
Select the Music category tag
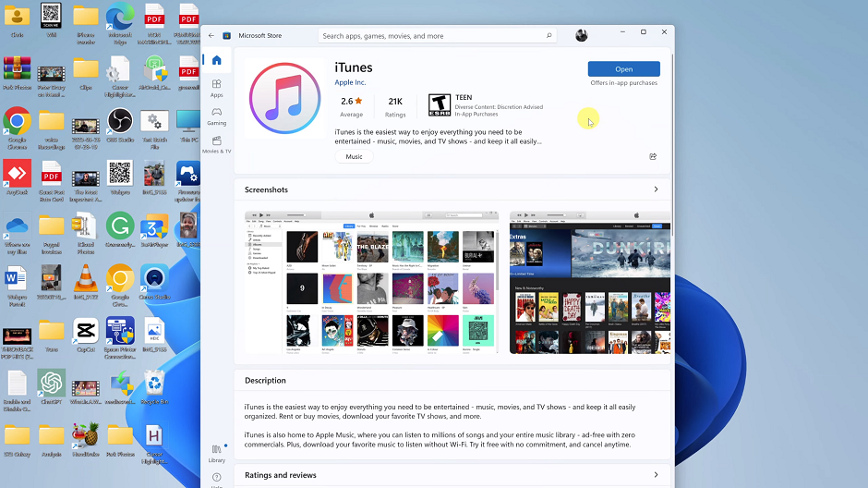[354, 157]
